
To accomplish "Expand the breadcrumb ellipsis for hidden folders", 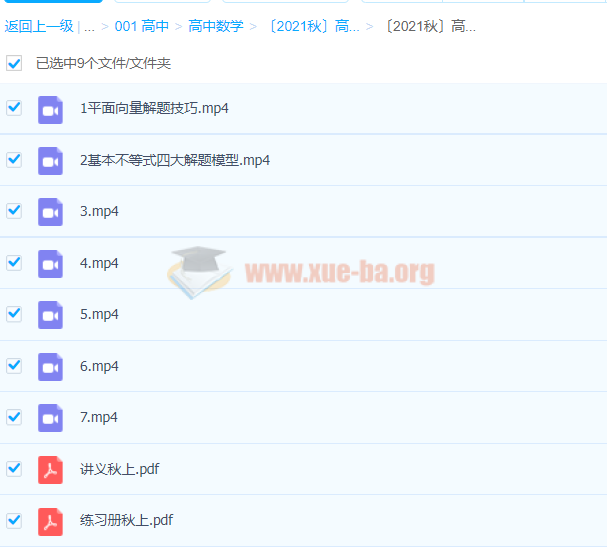I will (x=89, y=27).
